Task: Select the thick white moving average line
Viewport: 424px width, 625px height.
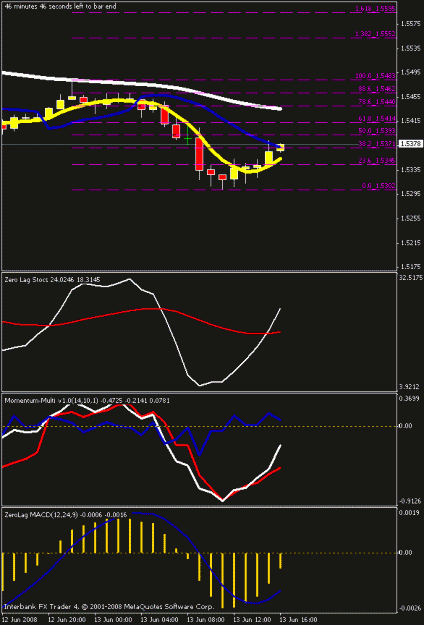Action: (x=139, y=85)
